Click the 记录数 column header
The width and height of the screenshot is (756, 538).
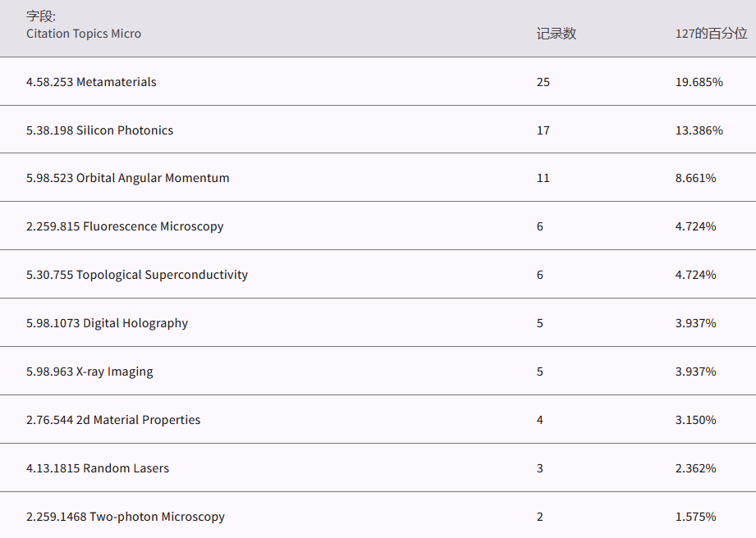tap(556, 34)
